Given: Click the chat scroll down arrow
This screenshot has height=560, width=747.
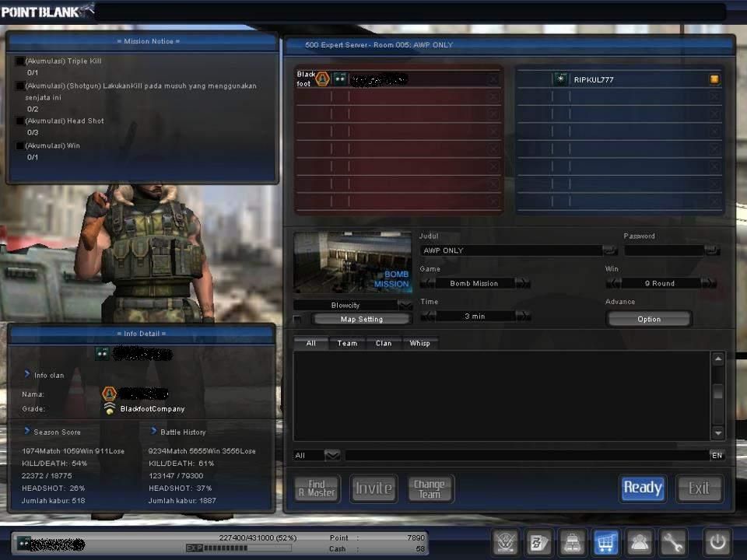Looking at the screenshot, I should pyautogui.click(x=718, y=433).
